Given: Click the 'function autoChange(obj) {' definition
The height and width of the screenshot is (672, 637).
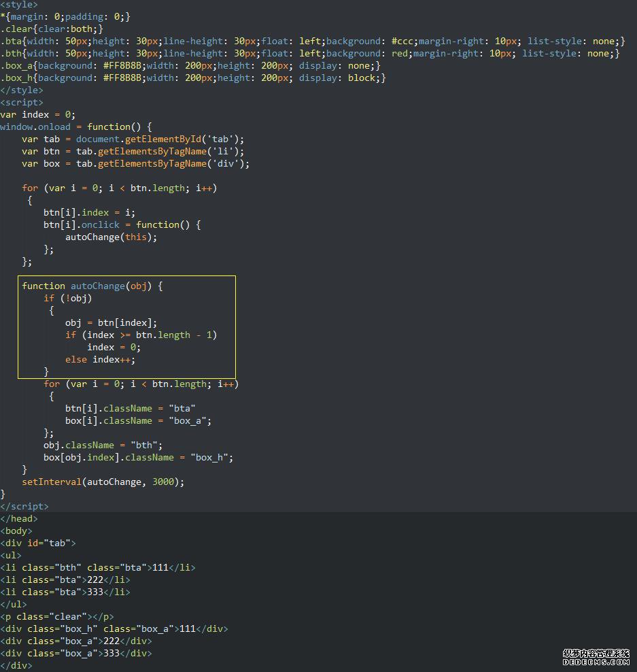Looking at the screenshot, I should tap(92, 286).
